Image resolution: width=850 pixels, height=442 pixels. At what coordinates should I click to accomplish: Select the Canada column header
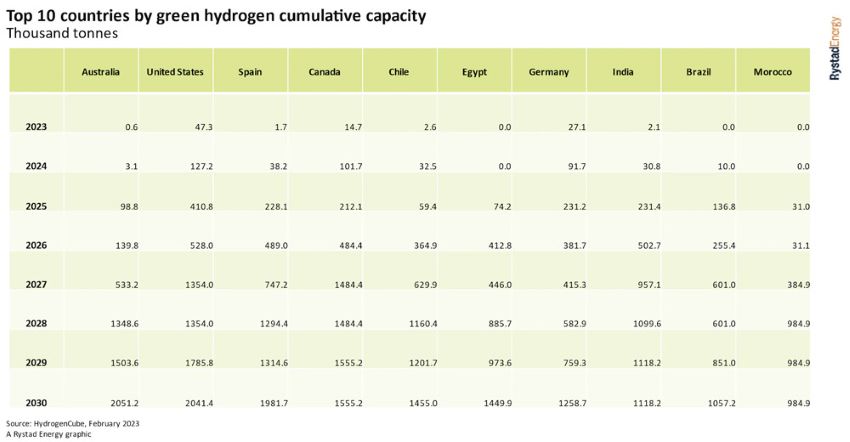(x=325, y=72)
